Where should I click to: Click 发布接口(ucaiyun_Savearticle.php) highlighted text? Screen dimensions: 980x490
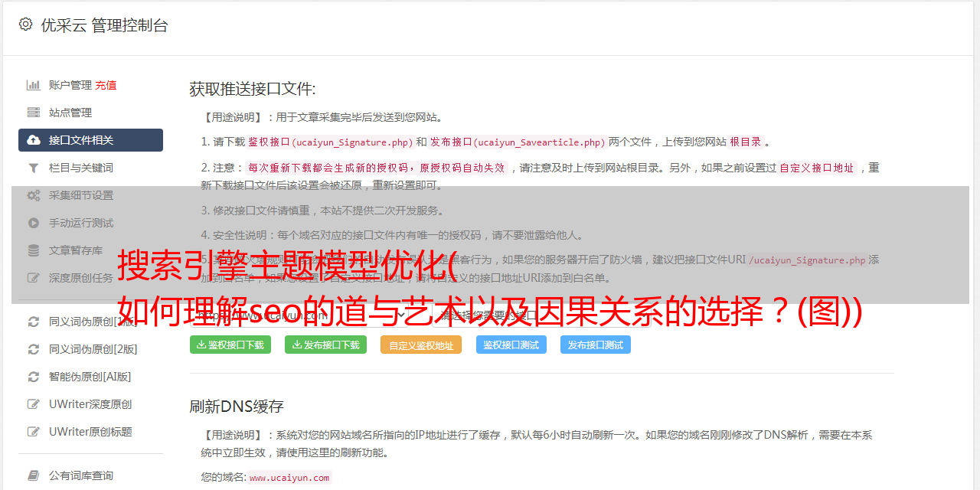[x=518, y=142]
